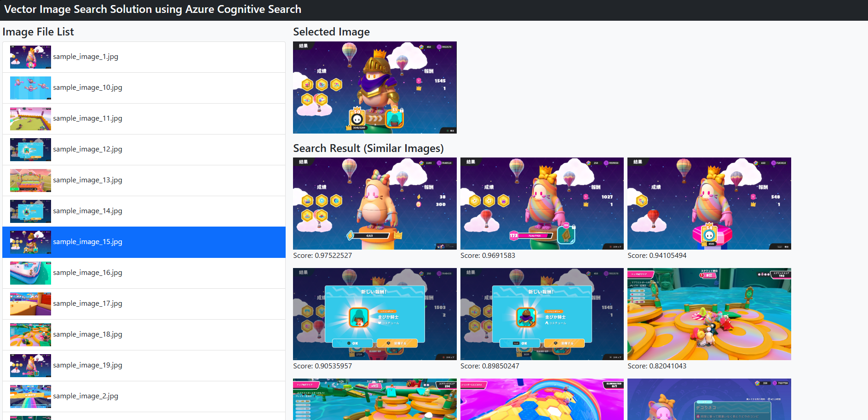Click thumbnail beside sample_image_11.jpg
The image size is (868, 420).
(30, 119)
